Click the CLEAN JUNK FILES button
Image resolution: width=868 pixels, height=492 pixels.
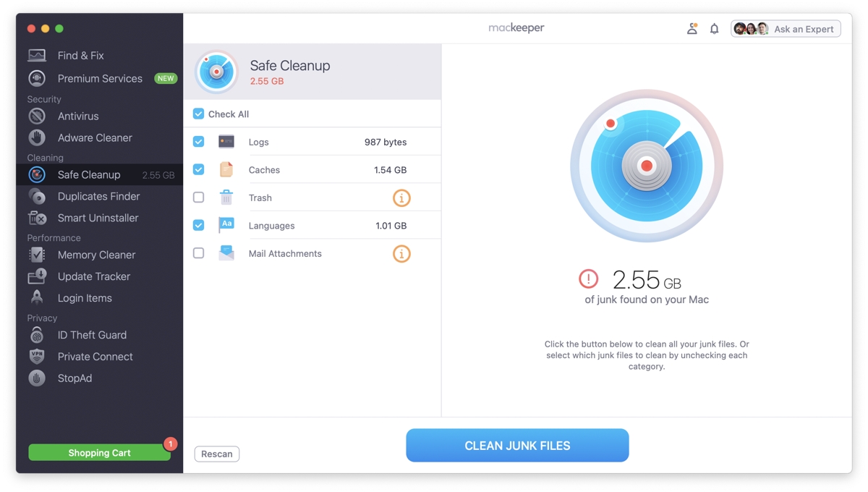(x=517, y=446)
